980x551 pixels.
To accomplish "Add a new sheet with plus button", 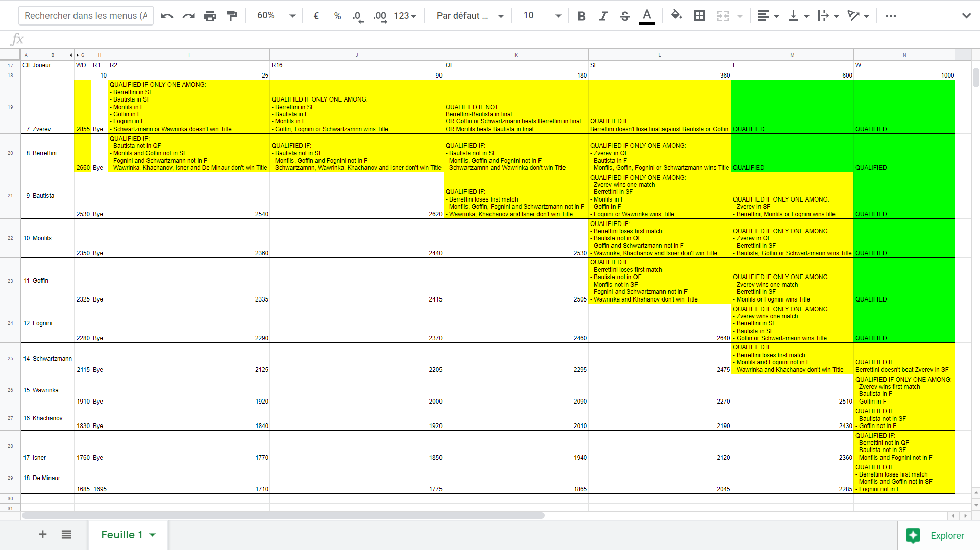I will coord(43,534).
